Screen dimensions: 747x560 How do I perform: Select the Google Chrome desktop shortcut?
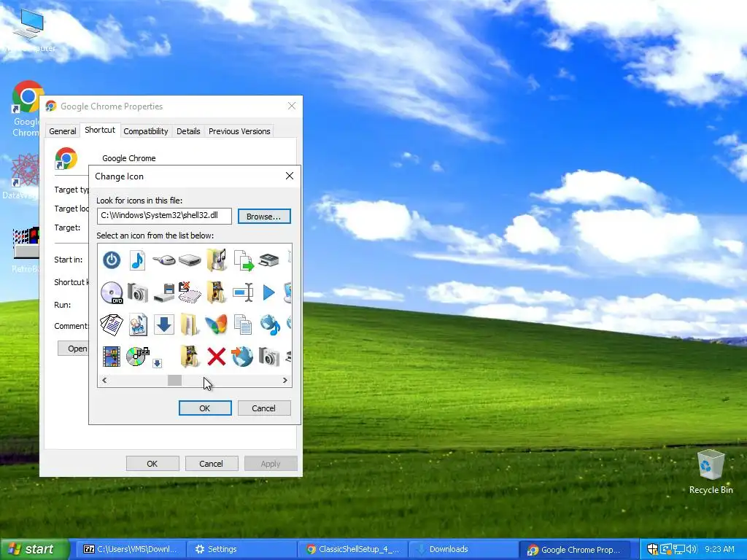click(27, 109)
